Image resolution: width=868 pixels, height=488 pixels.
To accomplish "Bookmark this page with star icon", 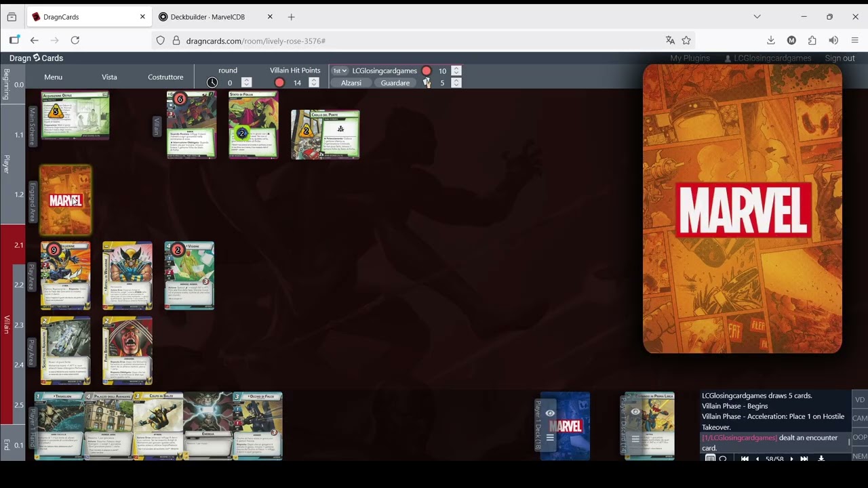I will coord(686,41).
